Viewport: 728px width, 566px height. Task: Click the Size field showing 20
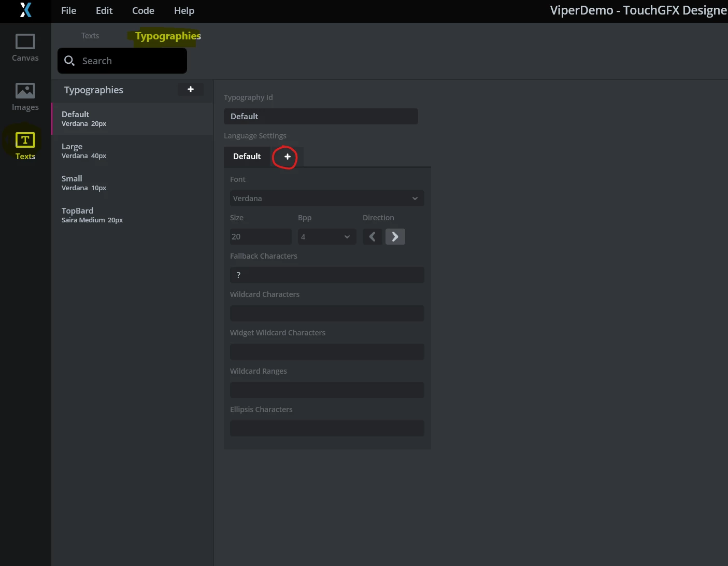pos(261,237)
